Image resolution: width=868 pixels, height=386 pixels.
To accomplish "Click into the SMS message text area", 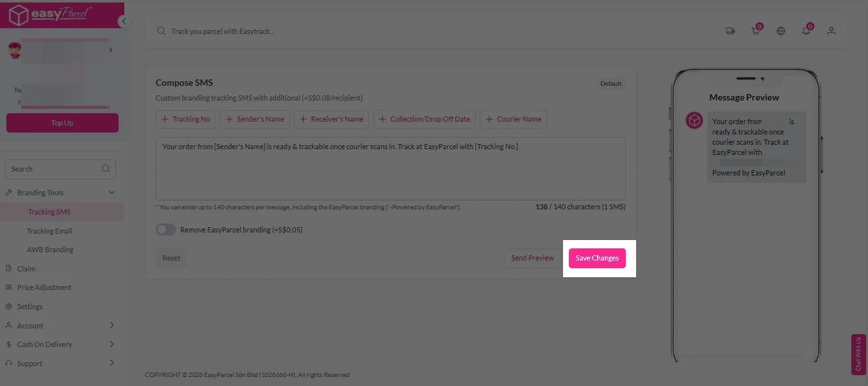I will pyautogui.click(x=390, y=173).
